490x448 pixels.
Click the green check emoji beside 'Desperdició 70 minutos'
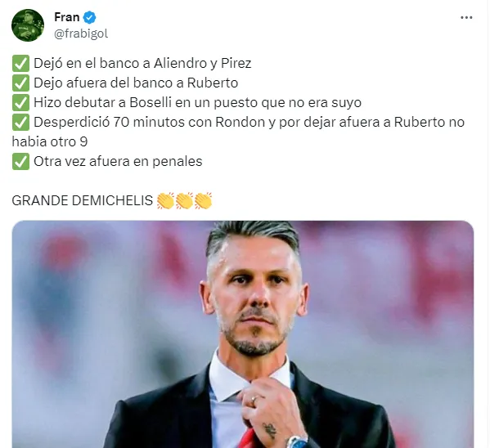[20, 122]
